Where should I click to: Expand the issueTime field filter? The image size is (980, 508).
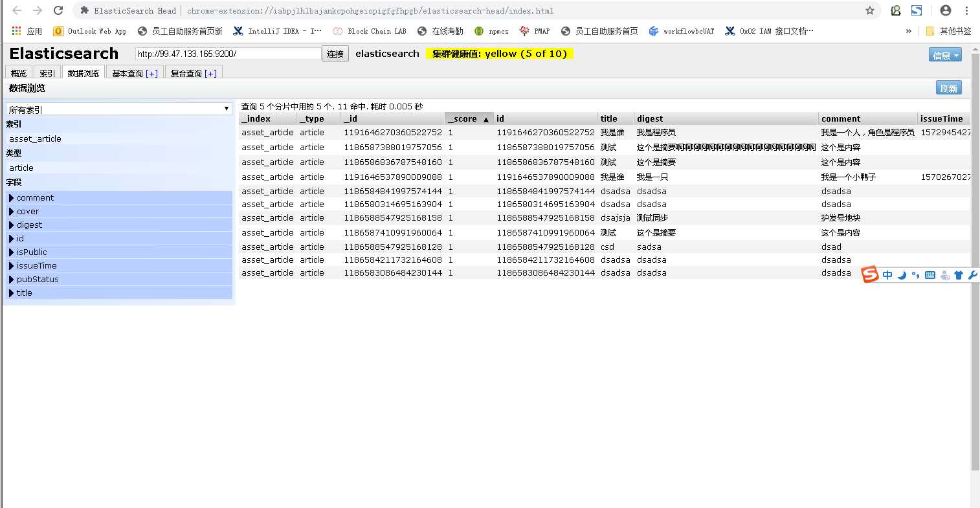pyautogui.click(x=119, y=265)
